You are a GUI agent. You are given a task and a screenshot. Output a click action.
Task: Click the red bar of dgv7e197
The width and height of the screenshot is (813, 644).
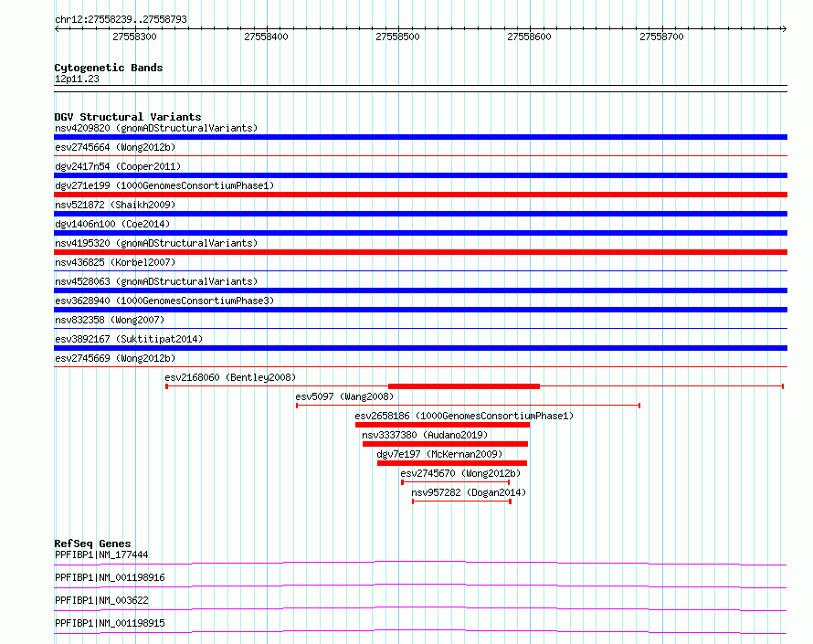tap(452, 463)
